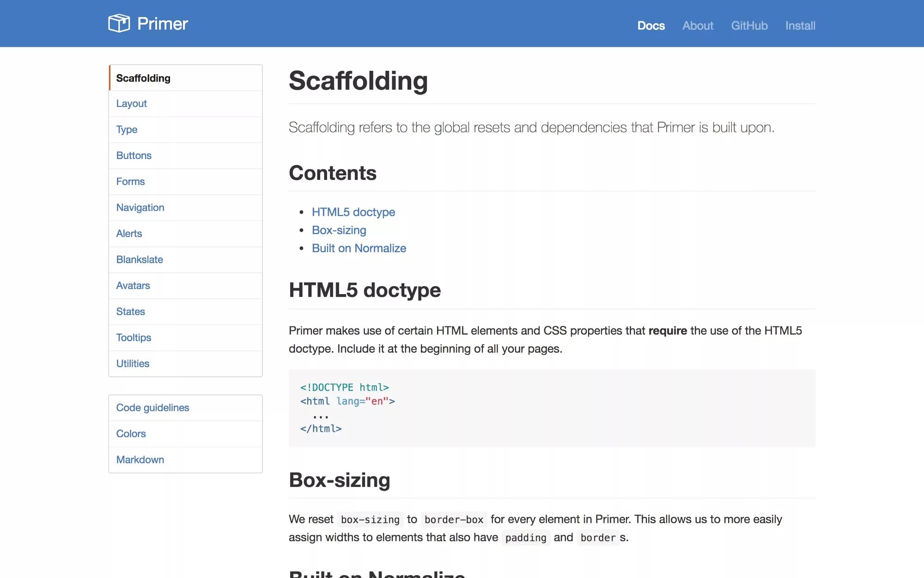Screen dimensions: 924x578
Task: Select the About page icon
Action: [x=697, y=25]
